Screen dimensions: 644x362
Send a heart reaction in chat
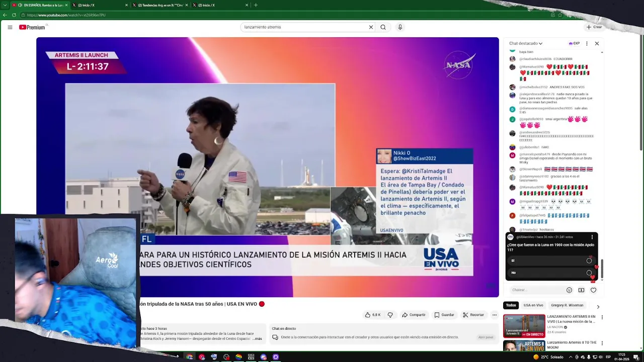point(593,290)
